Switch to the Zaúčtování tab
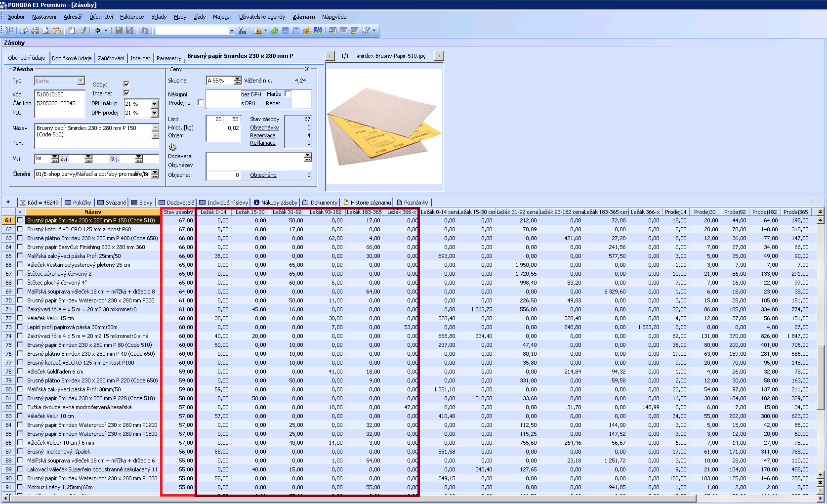The image size is (827, 504). pyautogui.click(x=111, y=58)
